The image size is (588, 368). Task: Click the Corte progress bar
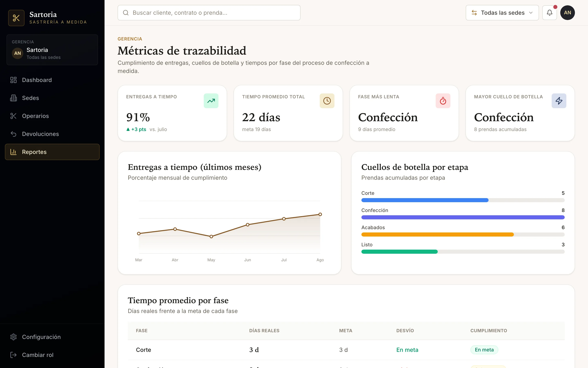pyautogui.click(x=463, y=200)
